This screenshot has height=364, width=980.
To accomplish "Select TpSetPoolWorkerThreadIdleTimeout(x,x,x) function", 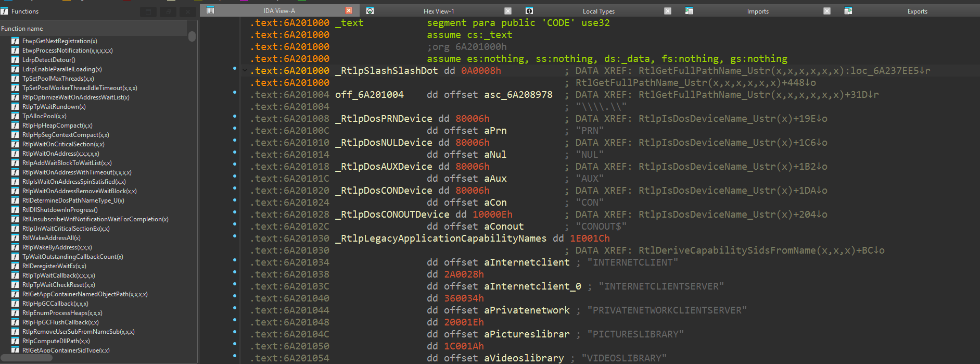I will tap(80, 88).
